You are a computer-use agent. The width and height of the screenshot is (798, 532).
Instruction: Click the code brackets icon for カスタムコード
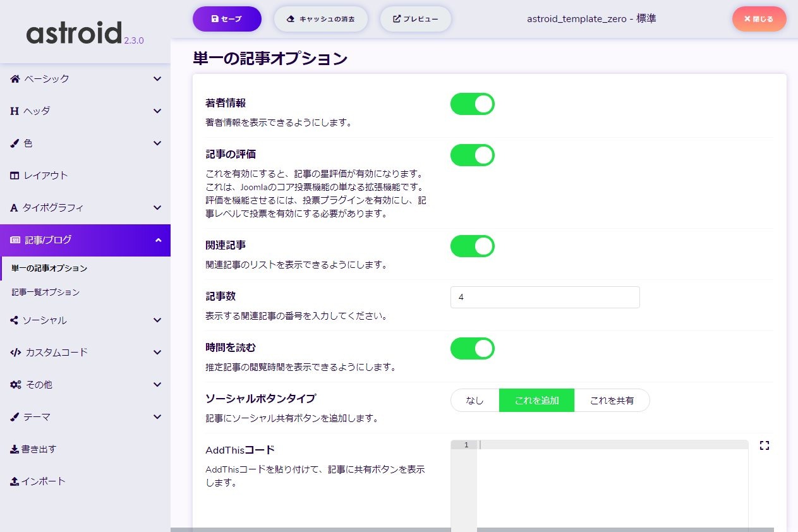[x=16, y=353]
